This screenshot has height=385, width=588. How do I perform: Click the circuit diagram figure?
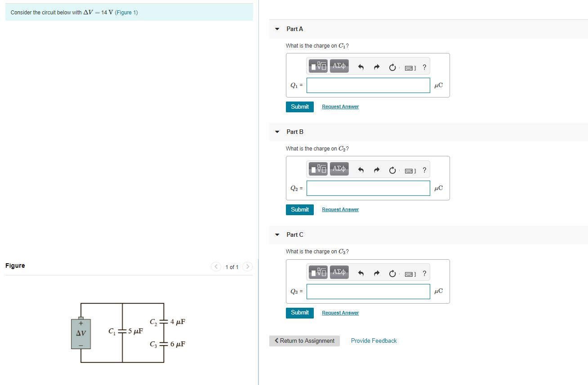click(x=129, y=333)
